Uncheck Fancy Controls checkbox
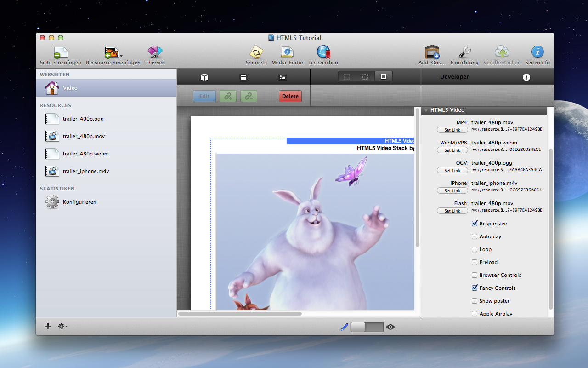588x368 pixels. pos(475,288)
